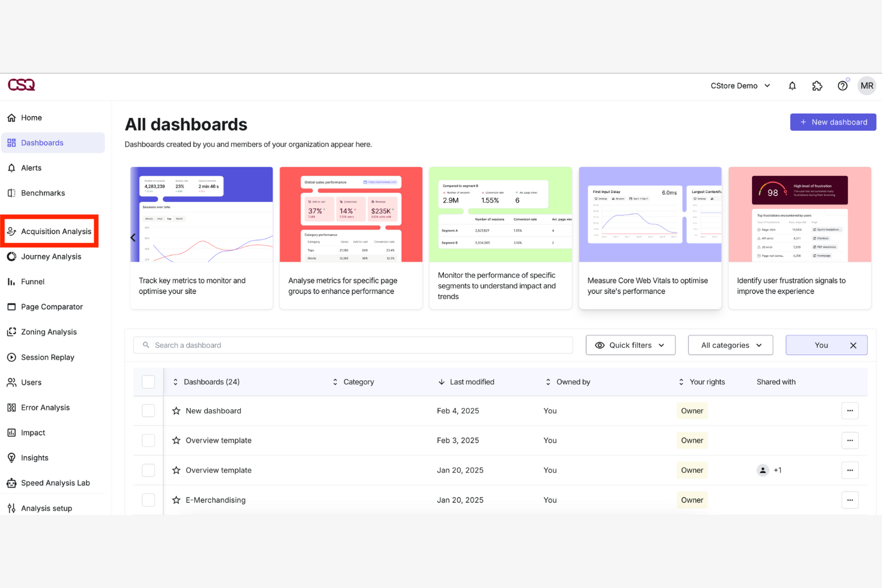Open Zoning Analysis

(x=48, y=332)
